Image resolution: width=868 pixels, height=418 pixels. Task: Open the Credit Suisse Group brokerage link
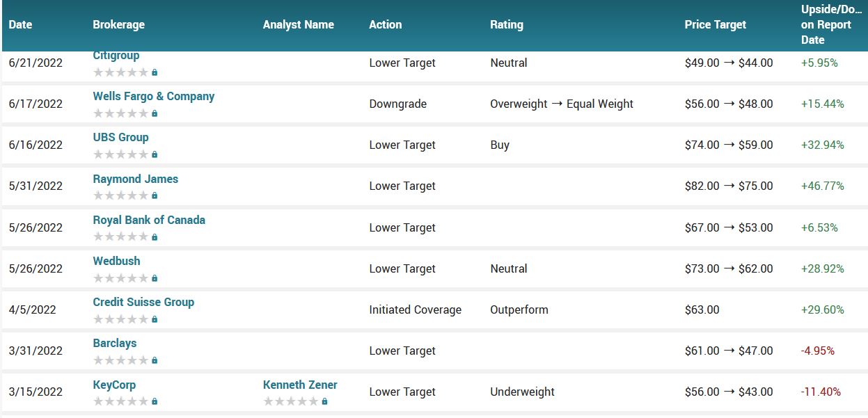click(143, 302)
